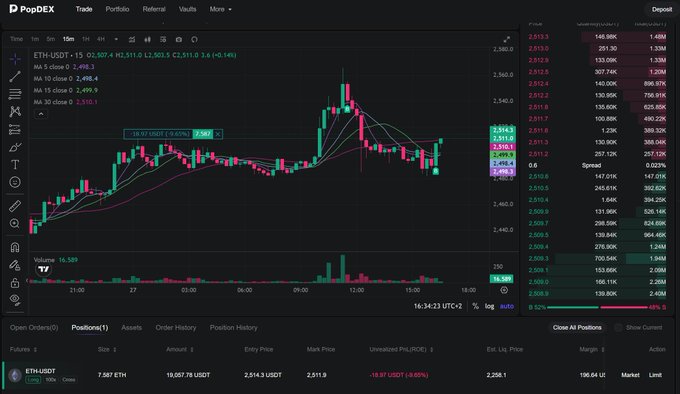
Task: Switch to Order History tab
Action: point(176,328)
